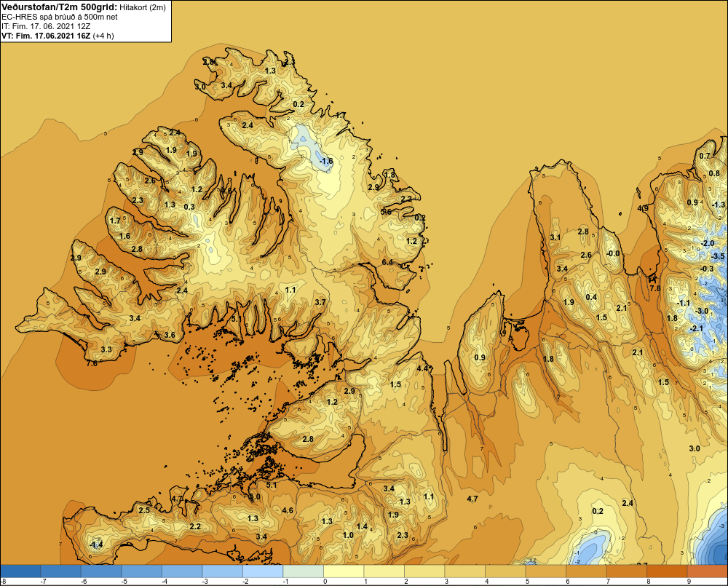This screenshot has width=728, height=586.
Task: Click the -3.5 temperature value on the map
Action: pyautogui.click(x=718, y=256)
